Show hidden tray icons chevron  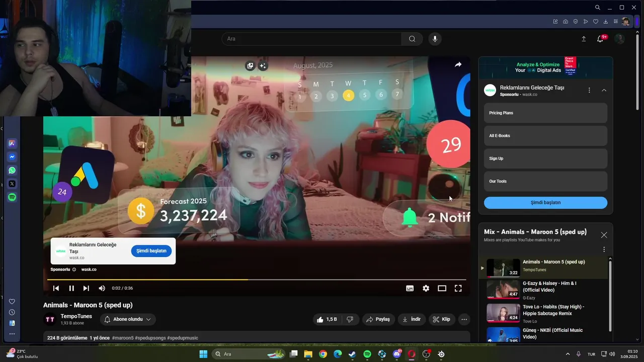(568, 354)
